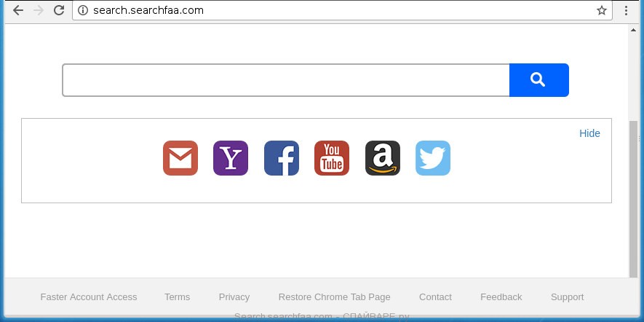
Task: Open the Amazon shortcut icon
Action: (x=382, y=158)
